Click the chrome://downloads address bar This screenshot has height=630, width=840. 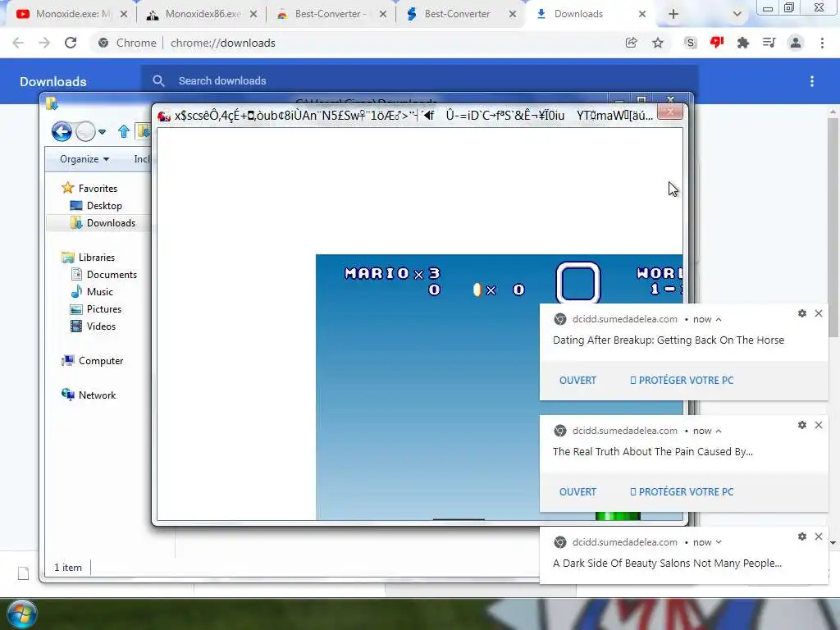[x=354, y=43]
